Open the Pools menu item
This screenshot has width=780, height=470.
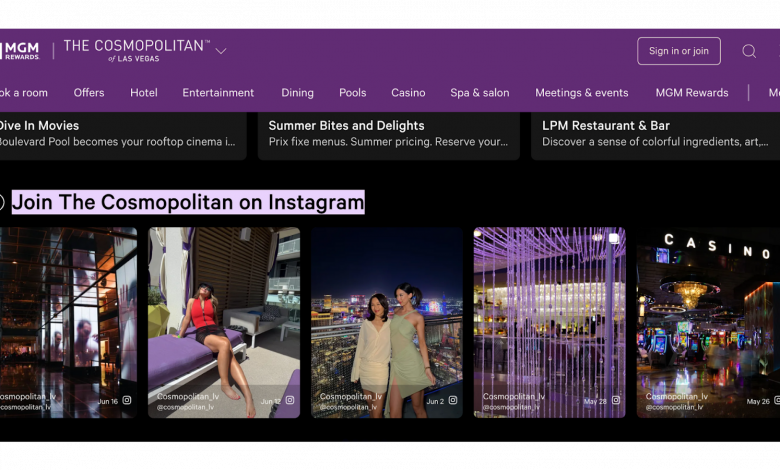(352, 93)
